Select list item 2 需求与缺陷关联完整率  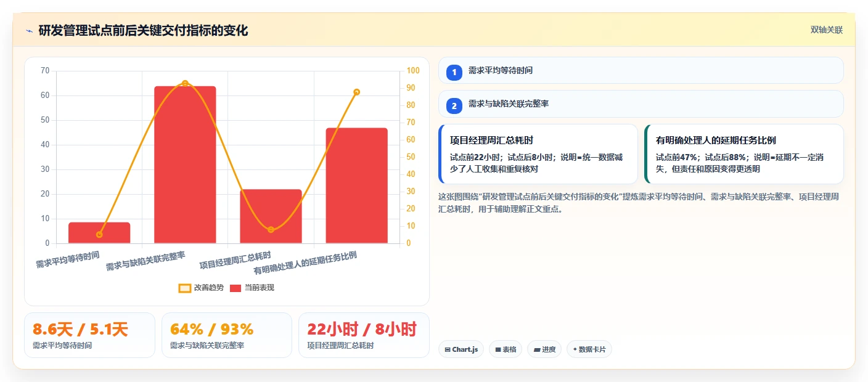[x=641, y=104]
